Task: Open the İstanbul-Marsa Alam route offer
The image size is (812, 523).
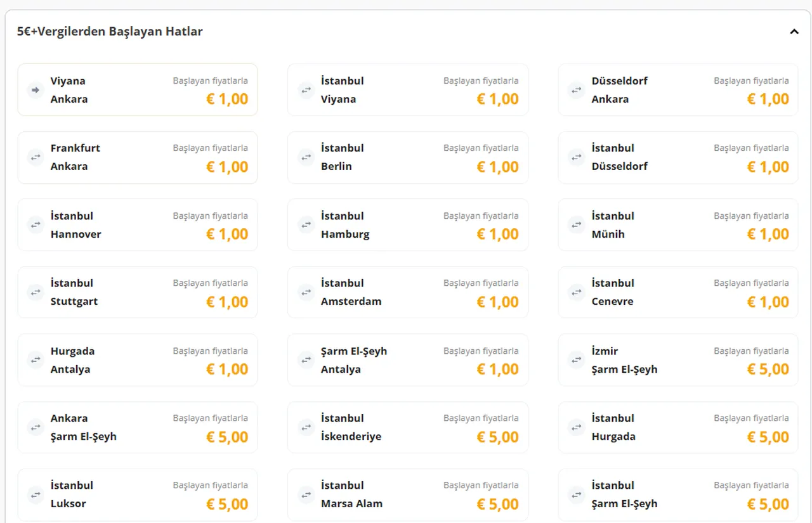Action: (x=407, y=494)
